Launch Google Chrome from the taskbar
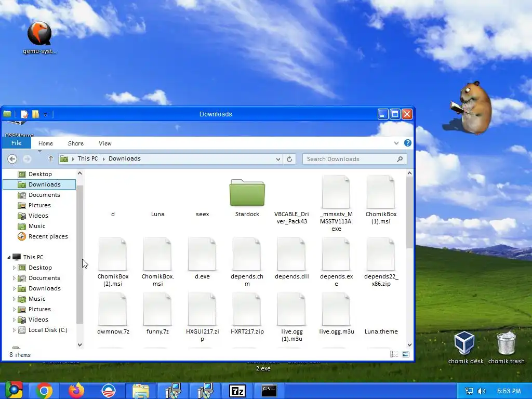The image size is (532, 399). point(44,391)
